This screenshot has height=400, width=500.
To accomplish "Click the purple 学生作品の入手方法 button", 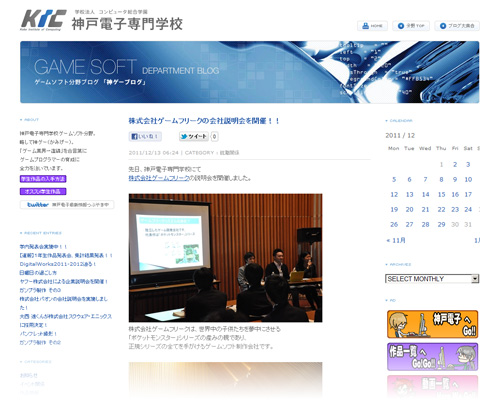I will coord(43,179).
